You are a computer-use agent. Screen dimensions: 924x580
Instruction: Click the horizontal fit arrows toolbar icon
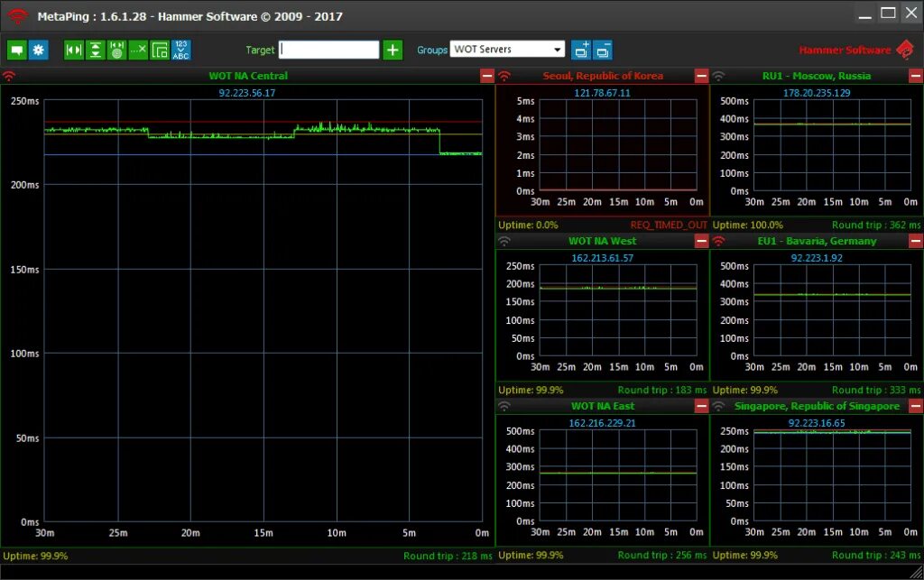74,50
